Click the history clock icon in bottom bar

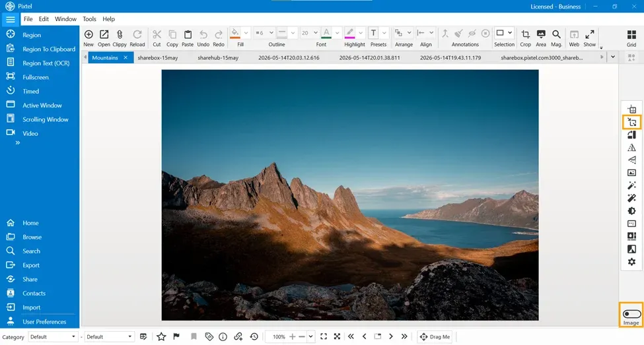click(x=254, y=337)
